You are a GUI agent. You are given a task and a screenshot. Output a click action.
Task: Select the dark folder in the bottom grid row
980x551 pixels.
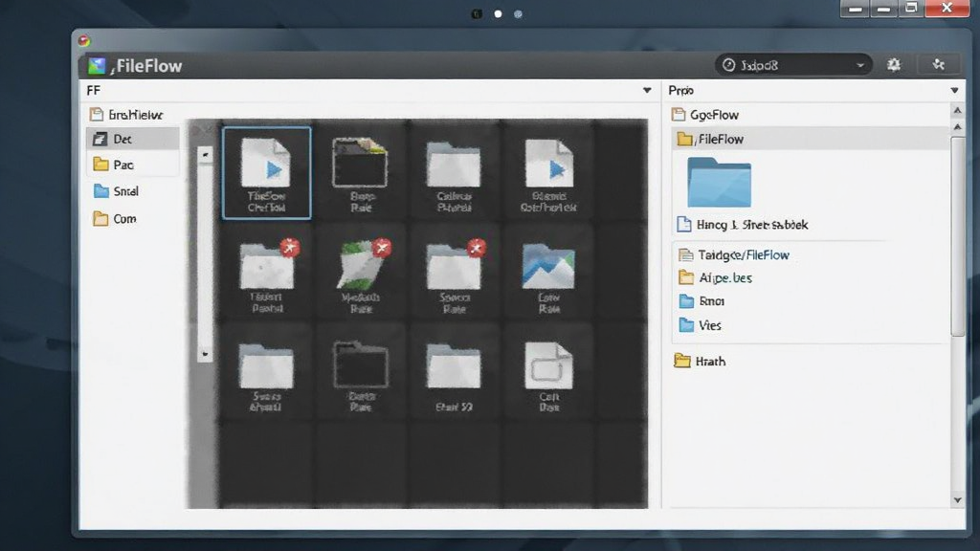click(x=361, y=373)
